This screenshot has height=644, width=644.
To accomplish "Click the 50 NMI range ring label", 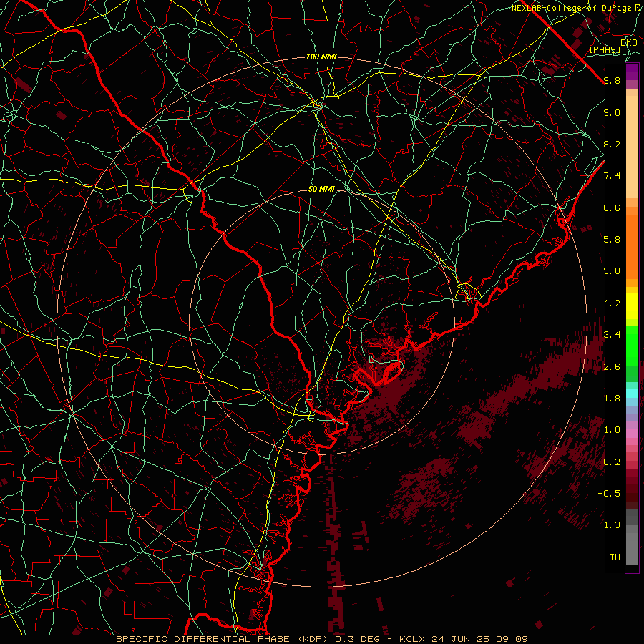I will point(321,189).
